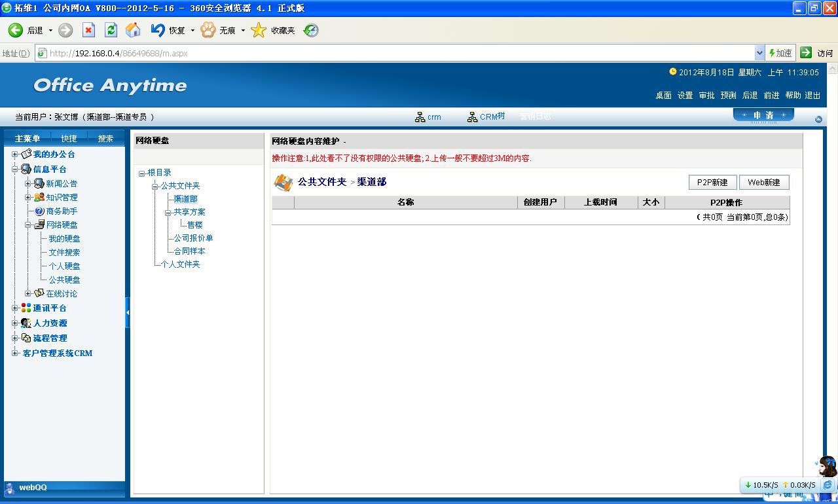This screenshot has height=504, width=838.
Task: Collapse the 公共文件夹 folder node
Action: click(x=155, y=187)
